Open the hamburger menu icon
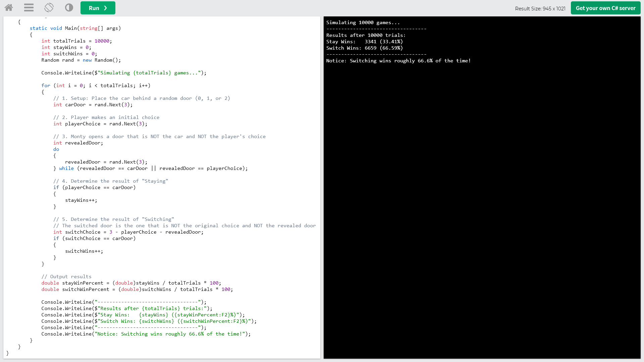This screenshot has height=362, width=644. coord(29,7)
